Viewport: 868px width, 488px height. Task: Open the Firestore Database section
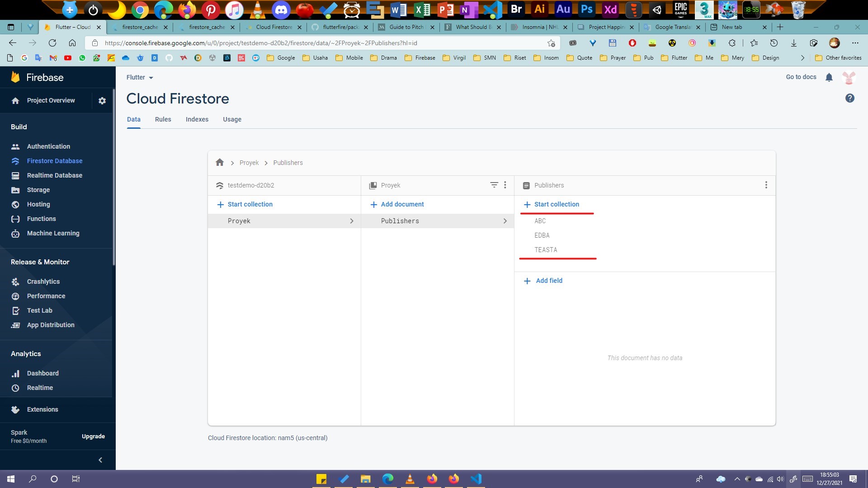[54, 161]
